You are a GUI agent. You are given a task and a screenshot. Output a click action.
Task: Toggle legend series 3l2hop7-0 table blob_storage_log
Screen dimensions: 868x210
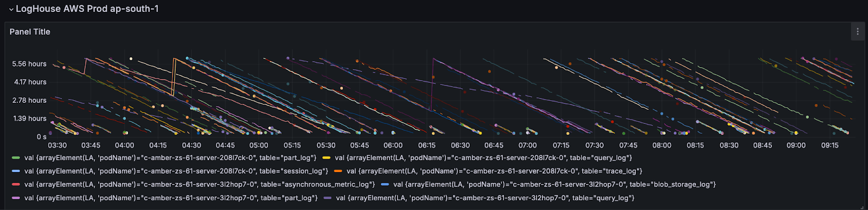click(554, 185)
